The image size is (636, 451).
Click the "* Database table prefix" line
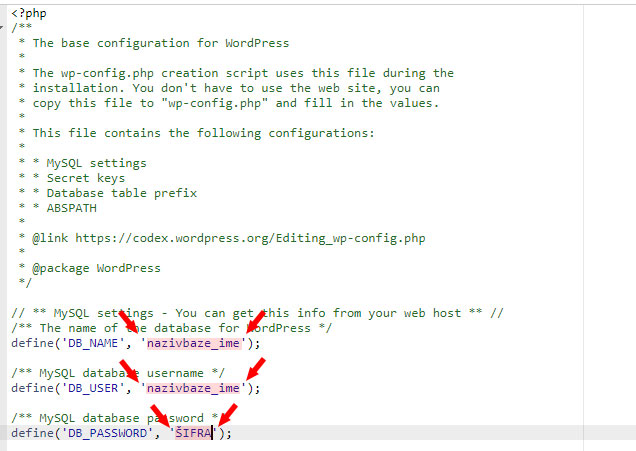tap(115, 193)
